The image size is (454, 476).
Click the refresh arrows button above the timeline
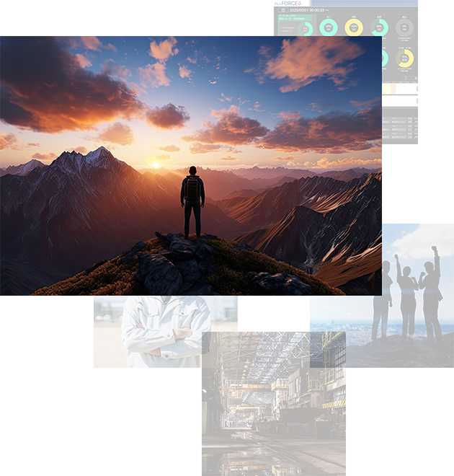[405, 79]
